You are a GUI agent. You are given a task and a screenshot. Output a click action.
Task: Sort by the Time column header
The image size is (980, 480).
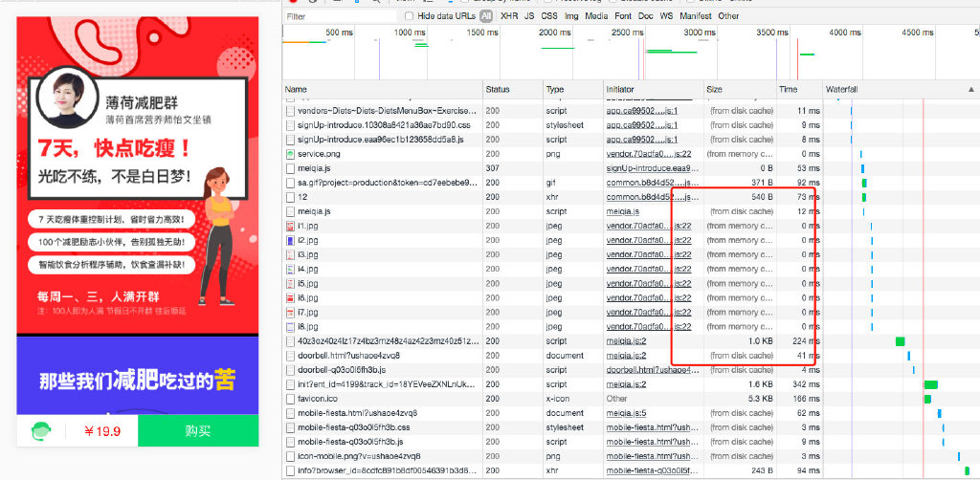point(799,89)
